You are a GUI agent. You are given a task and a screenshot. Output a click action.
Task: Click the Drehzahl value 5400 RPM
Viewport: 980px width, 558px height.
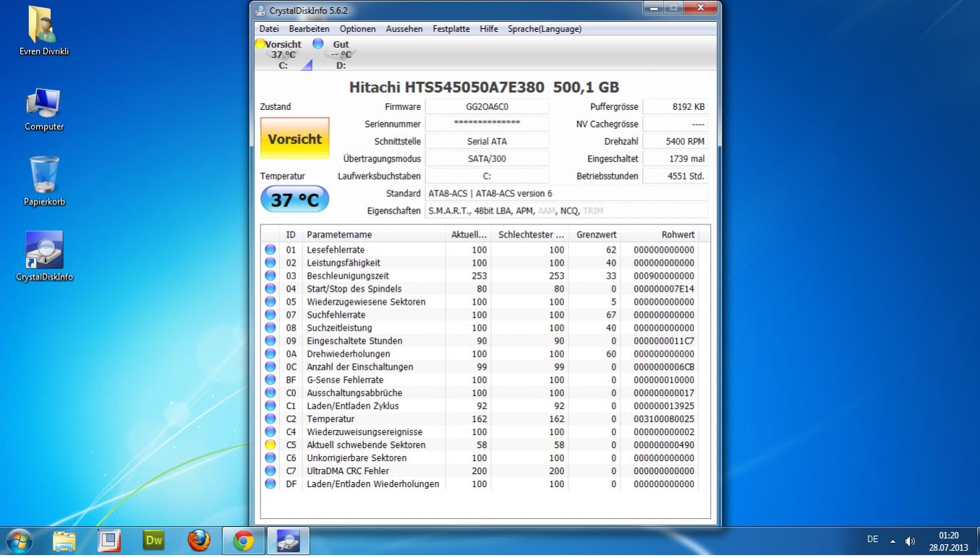[675, 141]
